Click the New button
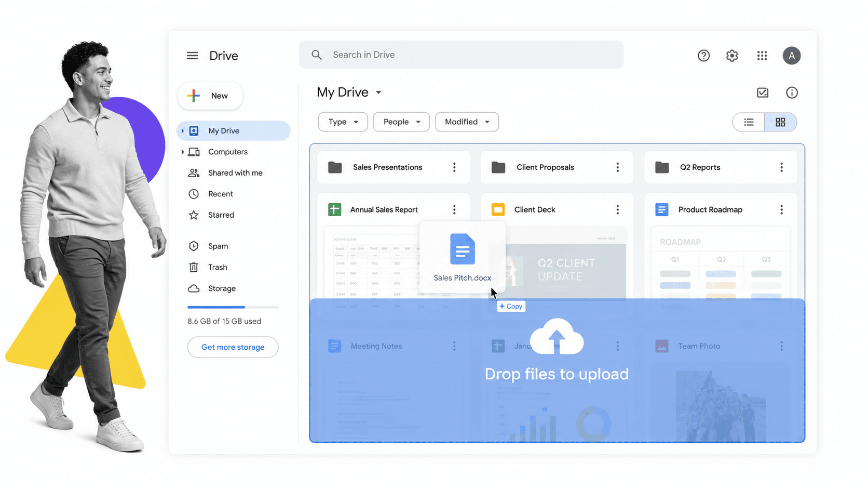This screenshot has height=489, width=868. point(210,96)
